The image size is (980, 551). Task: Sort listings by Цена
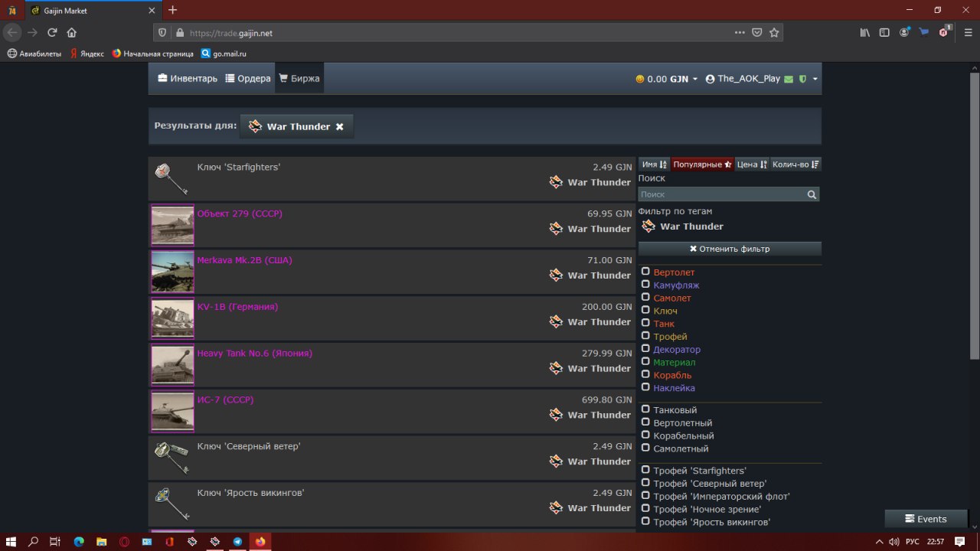pyautogui.click(x=752, y=165)
